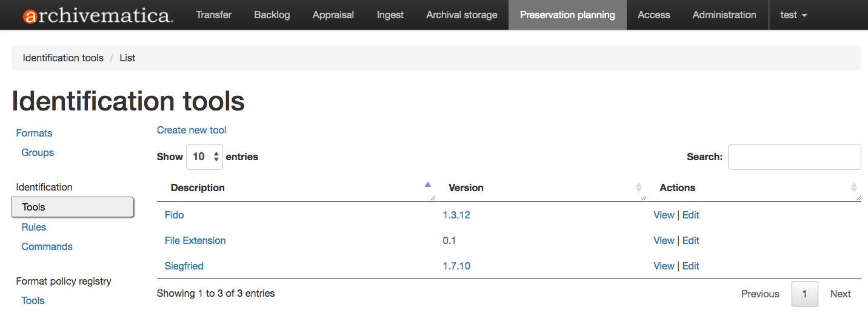Focus the Search input field
This screenshot has width=868, height=321.
pos(794,157)
